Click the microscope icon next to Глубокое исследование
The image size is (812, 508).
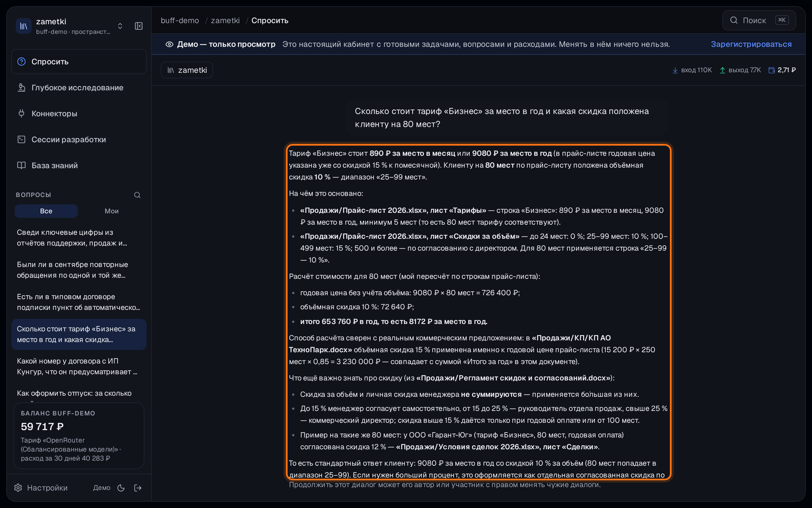21,87
